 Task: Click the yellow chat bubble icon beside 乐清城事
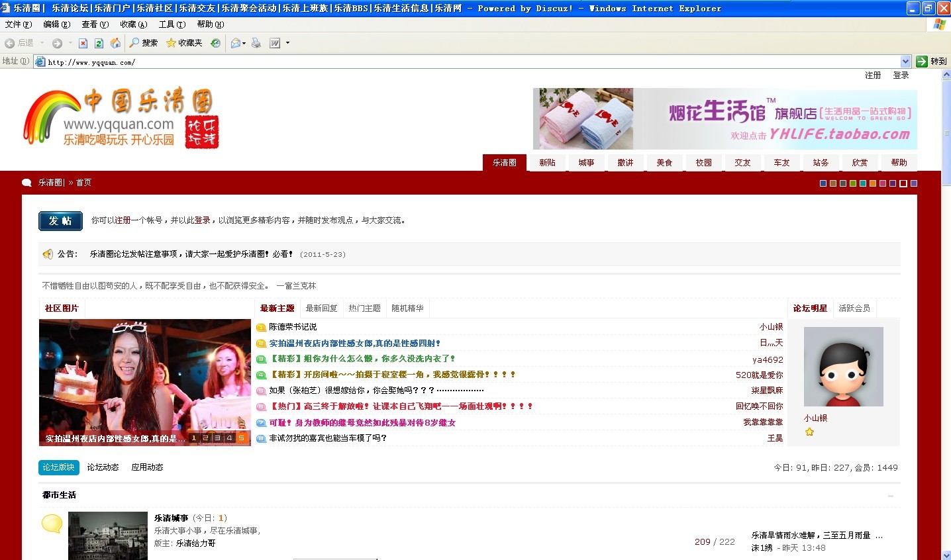click(52, 524)
